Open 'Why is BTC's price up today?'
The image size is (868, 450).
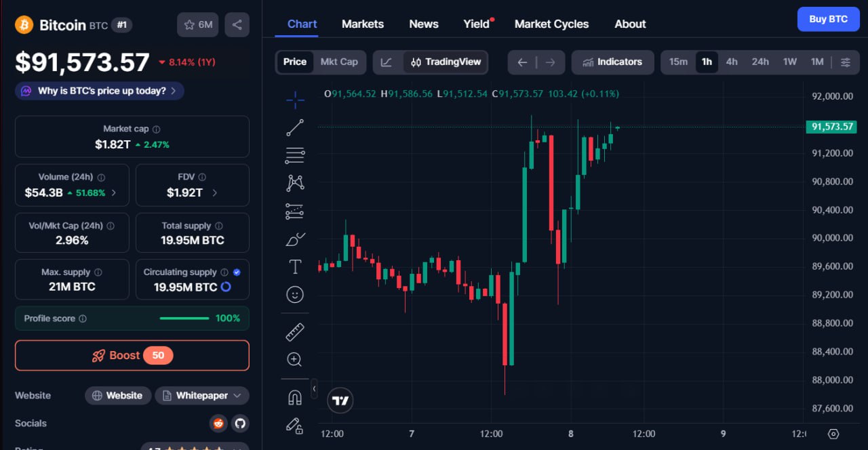pos(100,91)
